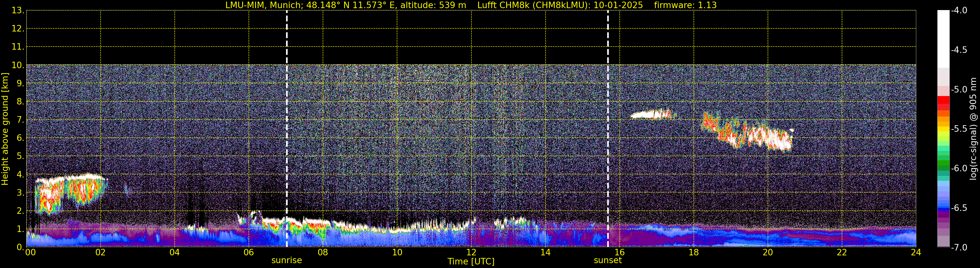Click the sunrise label below the axis
Screen dimensions: 980x268
[286, 261]
